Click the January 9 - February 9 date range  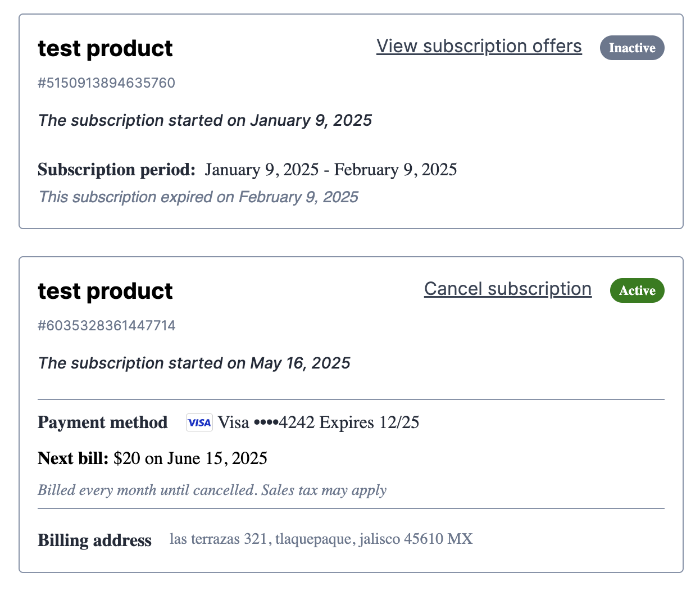[x=331, y=170]
